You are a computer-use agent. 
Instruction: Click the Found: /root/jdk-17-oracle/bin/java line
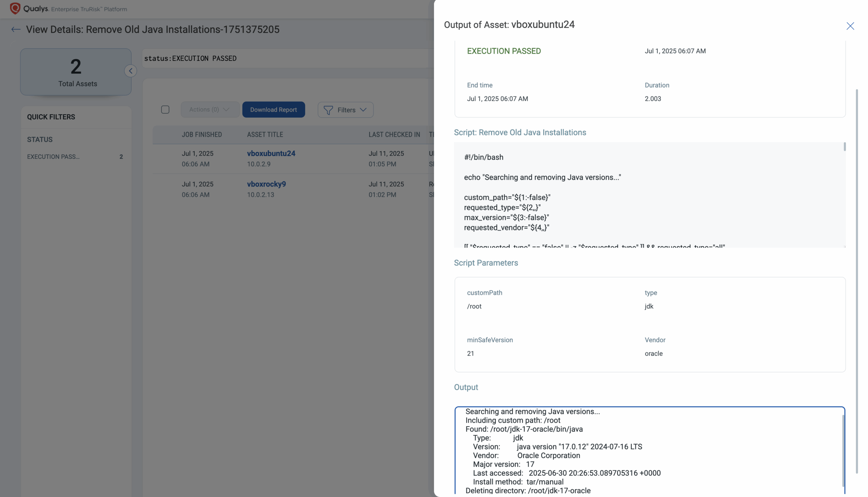click(x=524, y=429)
